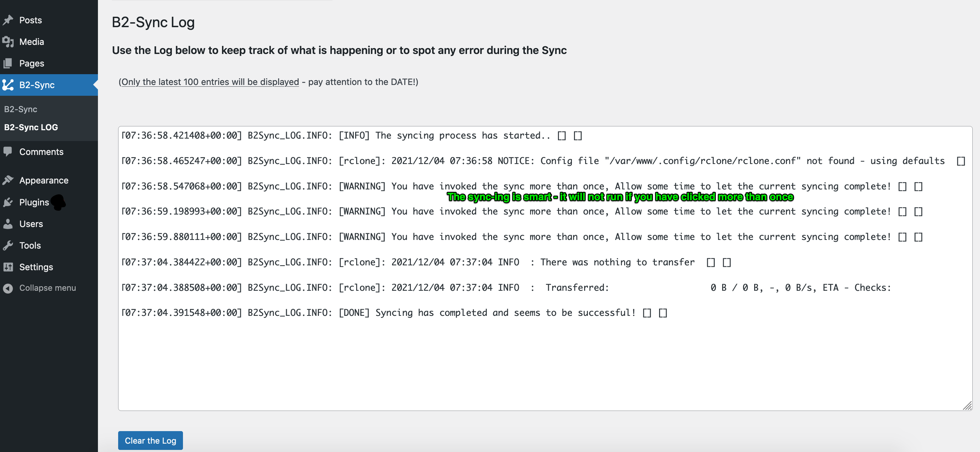The height and width of the screenshot is (452, 980).
Task: Click the 'Use the Log below' instruction text
Action: 339,50
